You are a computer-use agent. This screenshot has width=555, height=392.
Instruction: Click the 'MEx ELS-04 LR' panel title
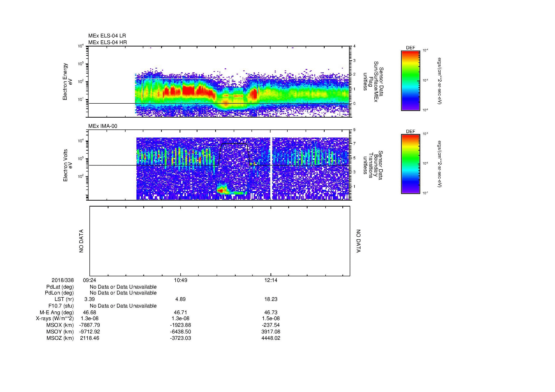tap(107, 36)
